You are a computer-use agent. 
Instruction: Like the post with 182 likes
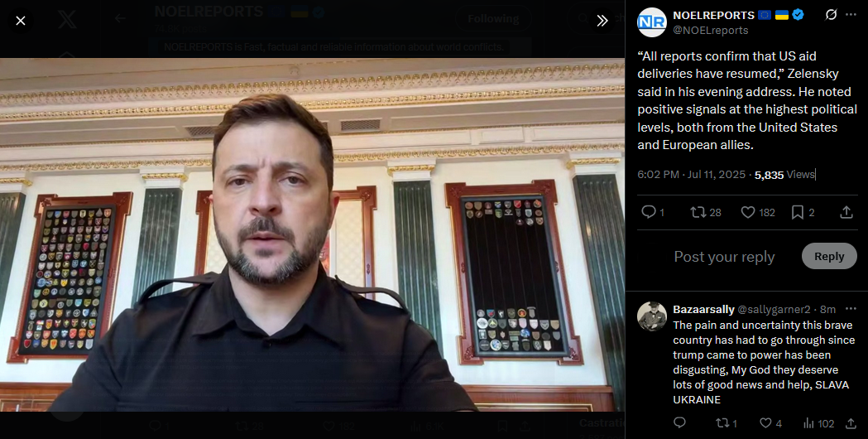[x=757, y=212]
